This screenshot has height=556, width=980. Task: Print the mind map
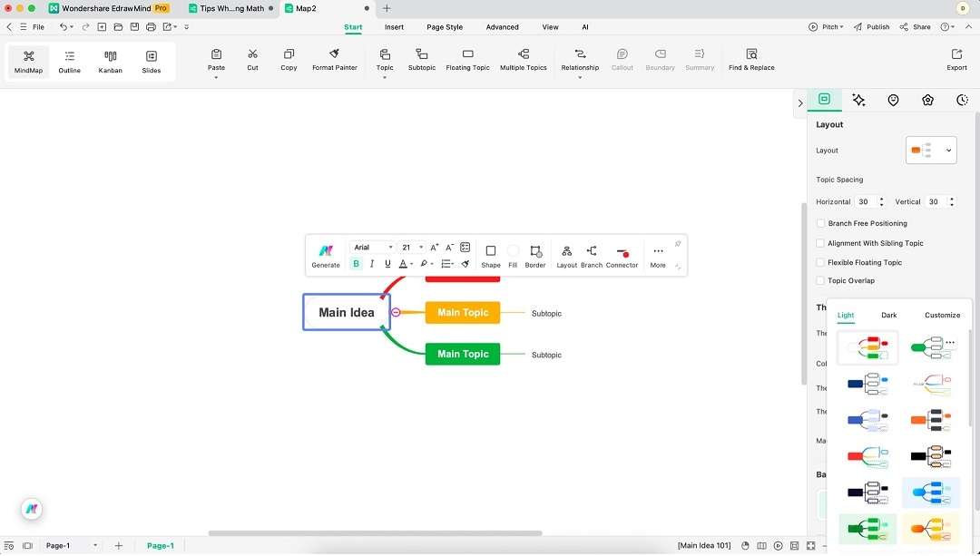click(151, 27)
